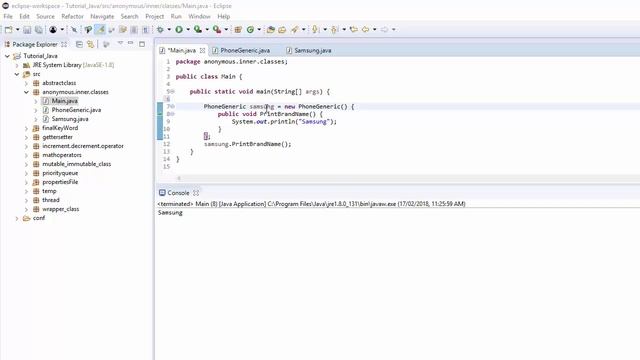640x360 pixels.
Task: Open the File menu
Action: [8, 16]
